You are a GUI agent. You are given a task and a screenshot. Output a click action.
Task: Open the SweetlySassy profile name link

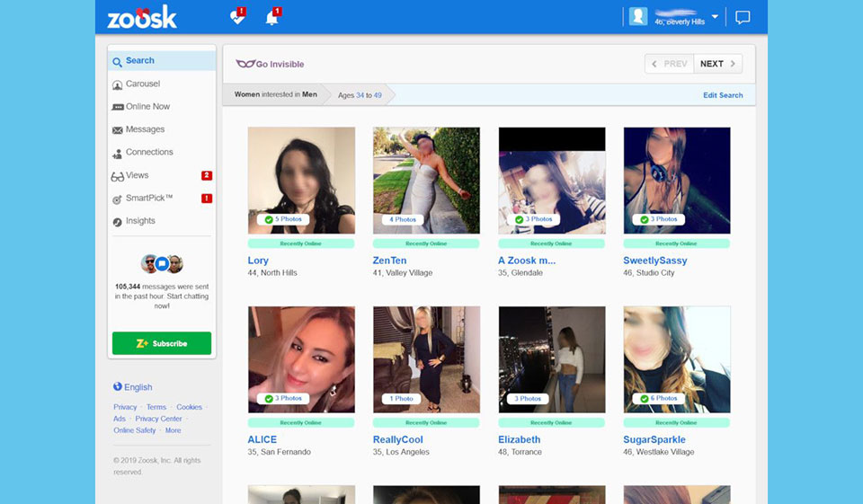654,261
